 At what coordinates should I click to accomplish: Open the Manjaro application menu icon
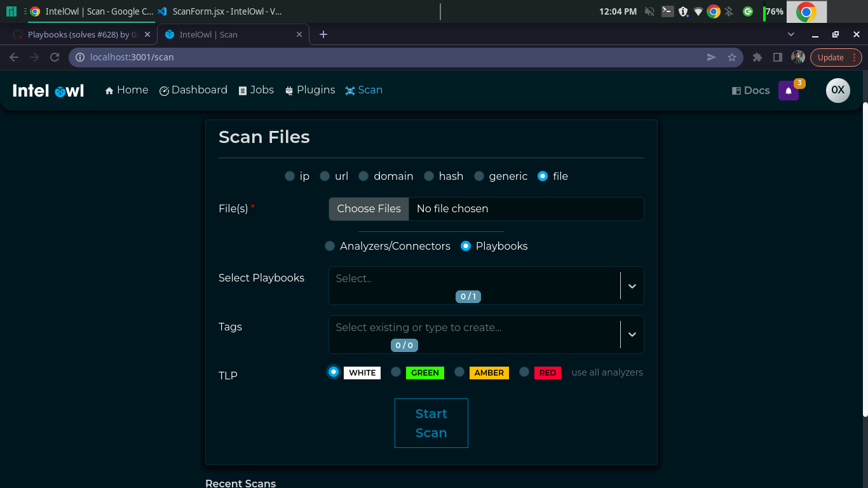pyautogui.click(x=11, y=11)
